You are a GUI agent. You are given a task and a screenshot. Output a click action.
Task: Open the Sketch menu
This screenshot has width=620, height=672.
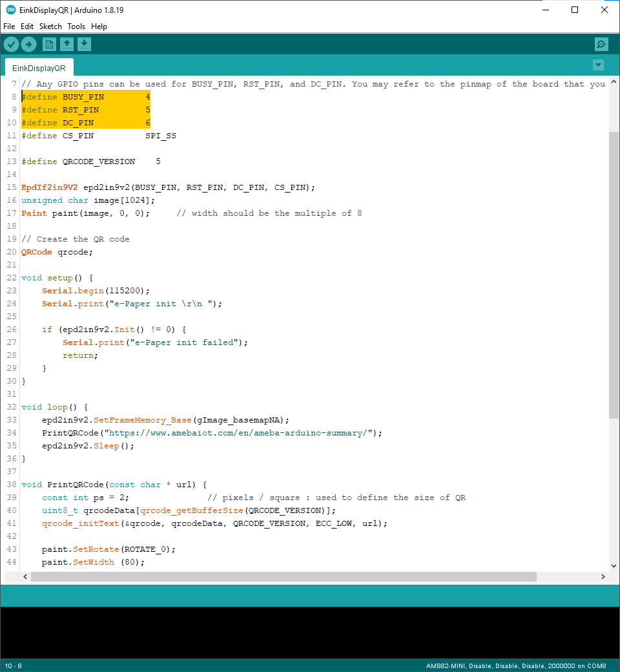(x=50, y=26)
